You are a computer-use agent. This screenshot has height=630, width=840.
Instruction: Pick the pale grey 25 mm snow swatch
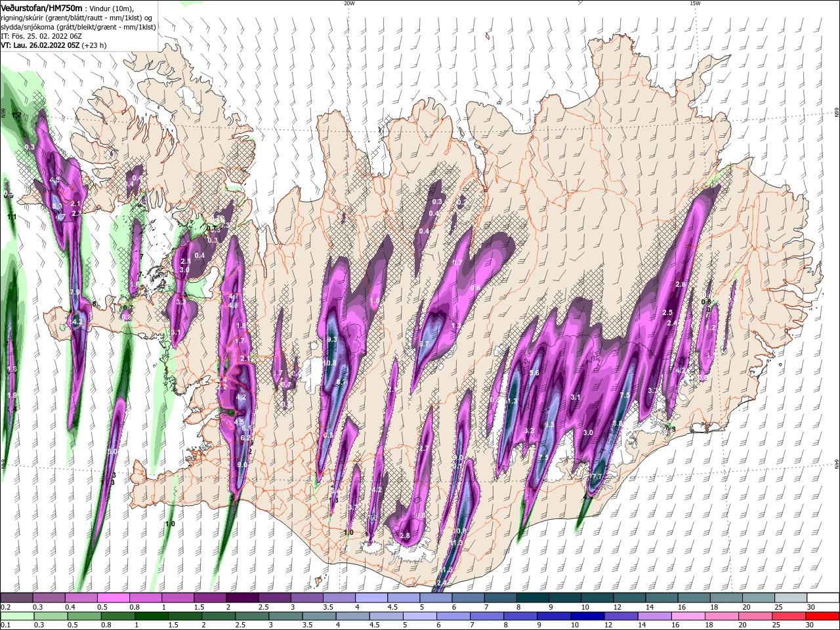click(x=791, y=598)
